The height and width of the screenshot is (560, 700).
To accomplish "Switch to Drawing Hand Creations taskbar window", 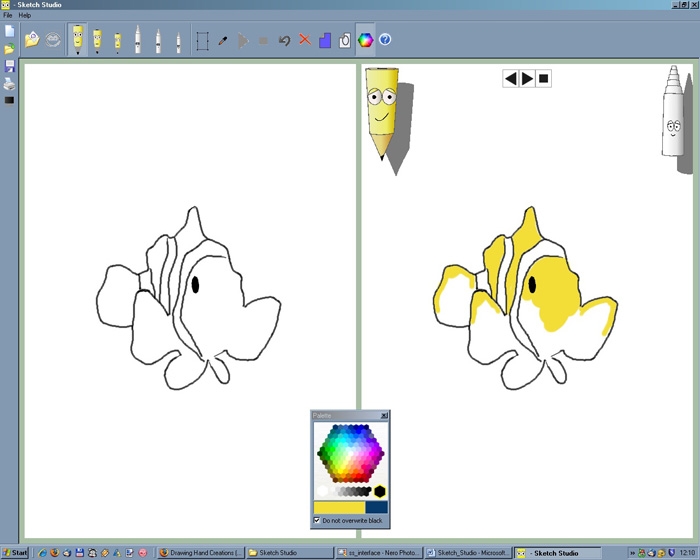I will tap(201, 552).
